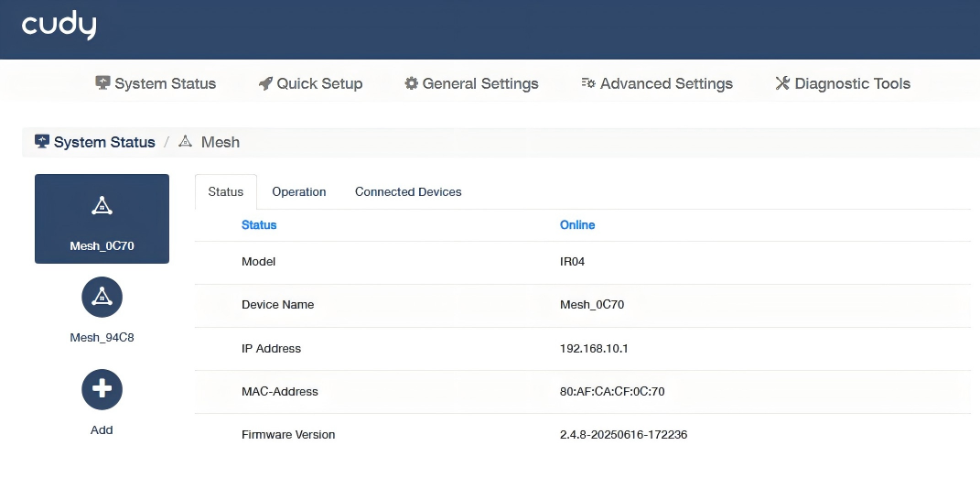Select the Mesh_0C70 node icon
The width and height of the screenshot is (980, 478).
[x=102, y=206]
